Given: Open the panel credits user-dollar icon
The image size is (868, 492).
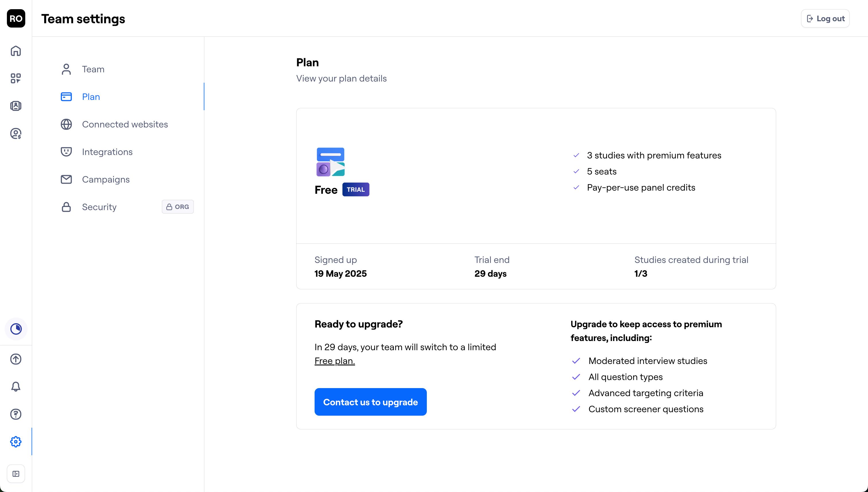Looking at the screenshot, I should point(16,133).
